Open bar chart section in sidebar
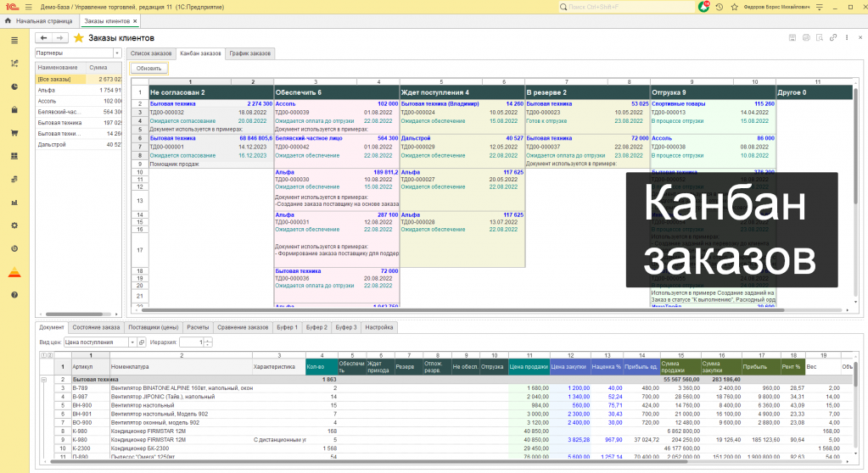 click(14, 203)
